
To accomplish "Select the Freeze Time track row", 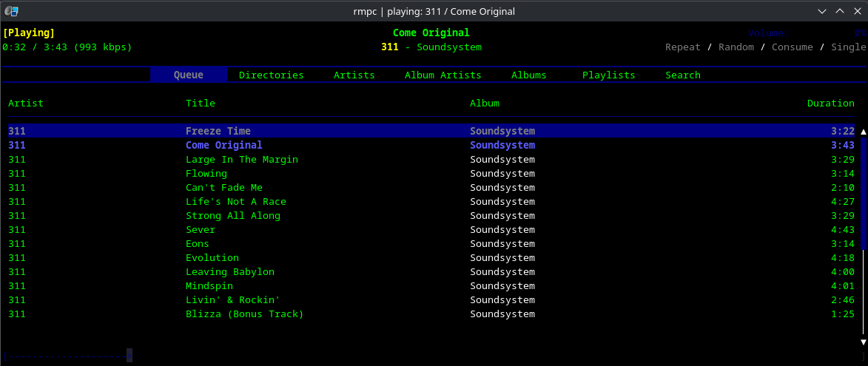I will tap(431, 131).
